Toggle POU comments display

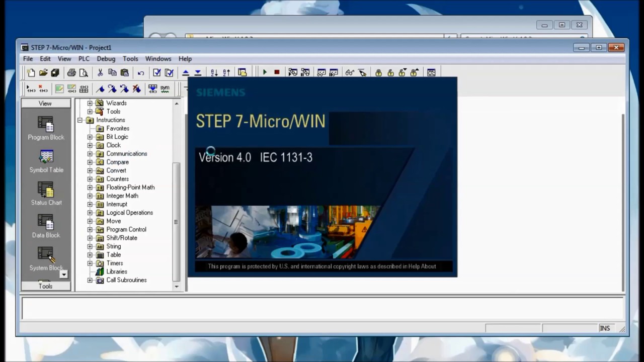pos(59,89)
